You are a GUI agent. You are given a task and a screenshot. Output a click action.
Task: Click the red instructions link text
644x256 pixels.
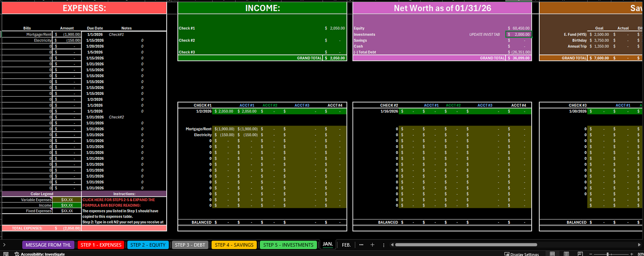click(x=119, y=203)
